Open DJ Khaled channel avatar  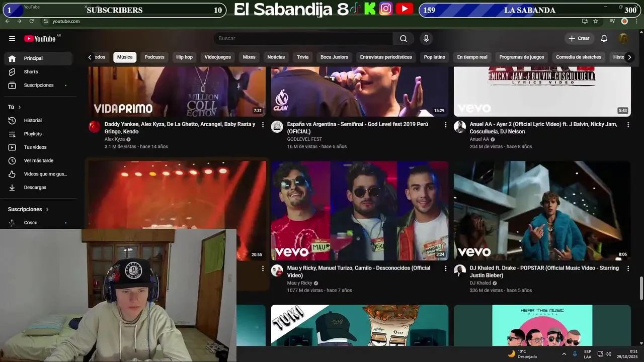pos(460,270)
